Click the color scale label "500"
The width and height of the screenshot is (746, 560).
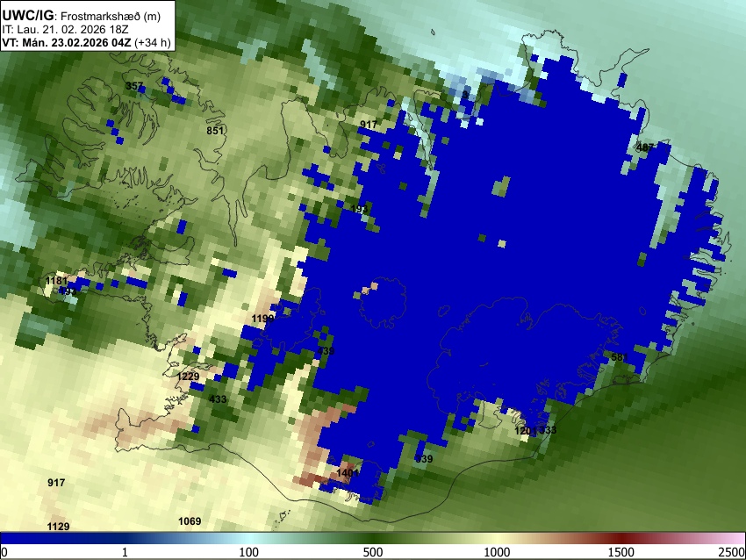point(373,552)
